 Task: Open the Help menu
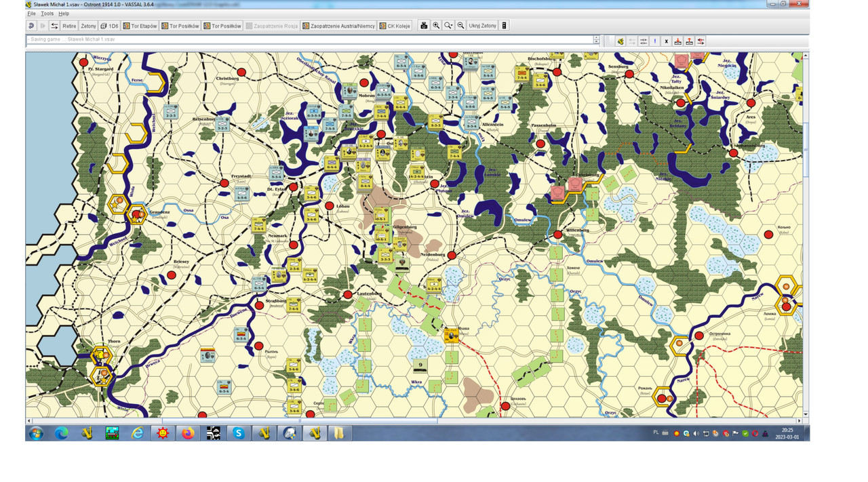[64, 14]
